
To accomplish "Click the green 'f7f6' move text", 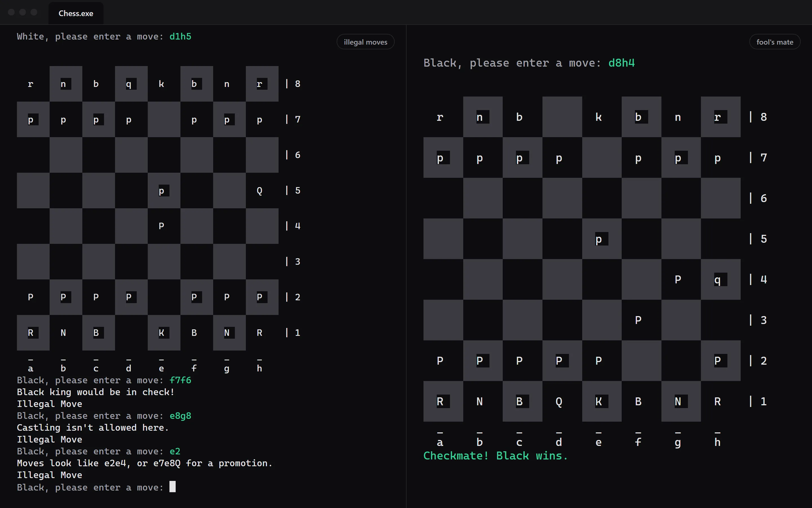I will (x=180, y=380).
